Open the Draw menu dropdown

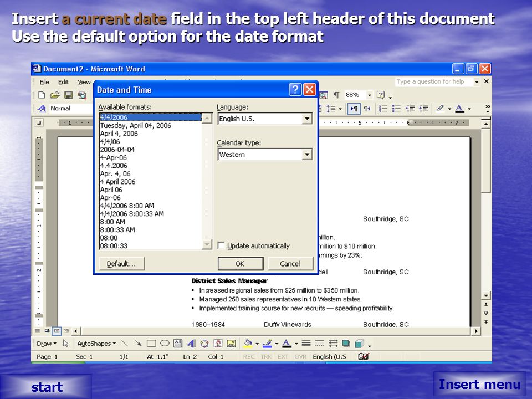tap(47, 344)
